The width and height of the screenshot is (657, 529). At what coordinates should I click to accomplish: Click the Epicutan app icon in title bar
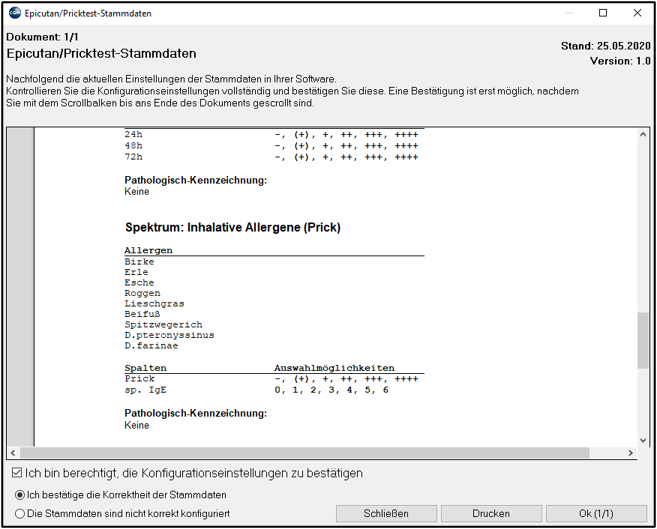15,13
